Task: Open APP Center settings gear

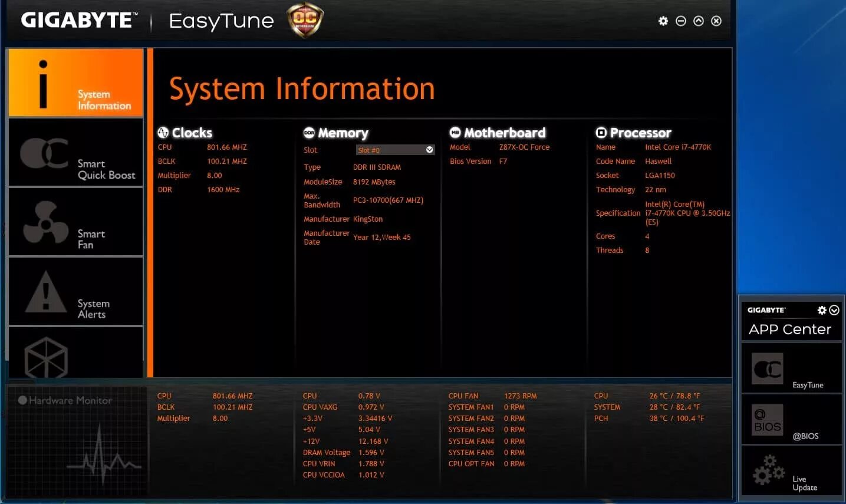Action: click(x=822, y=310)
